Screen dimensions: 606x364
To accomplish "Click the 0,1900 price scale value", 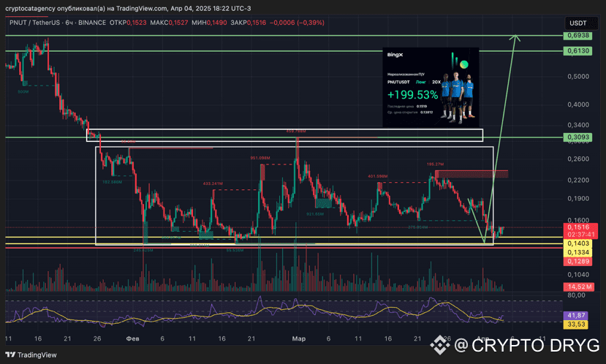I will click(578, 199).
